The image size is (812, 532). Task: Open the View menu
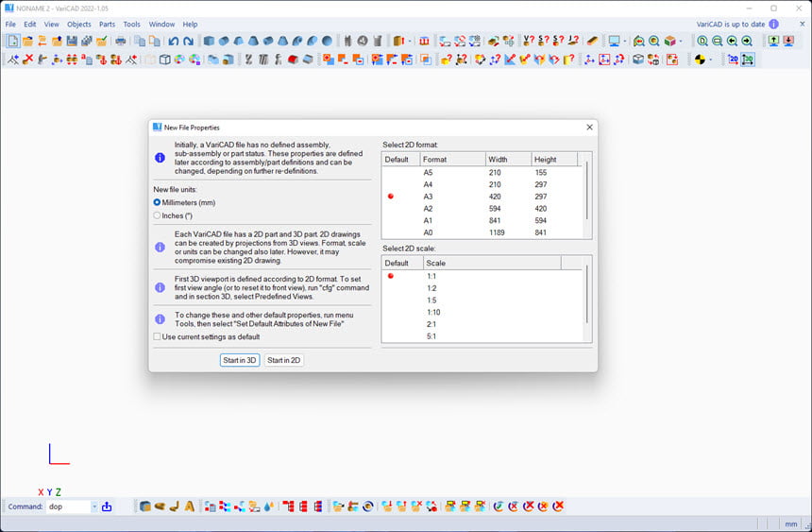pos(51,24)
